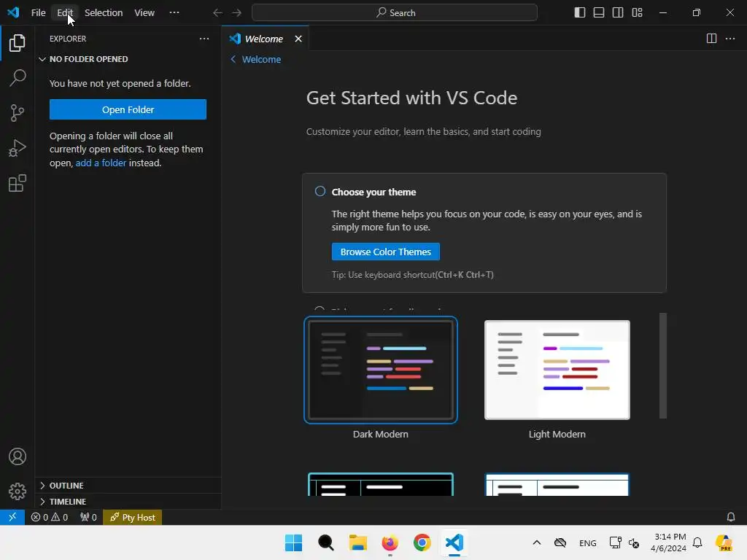Click the walkthrough vertical scrollbar
The width and height of the screenshot is (747, 560).
click(662, 365)
